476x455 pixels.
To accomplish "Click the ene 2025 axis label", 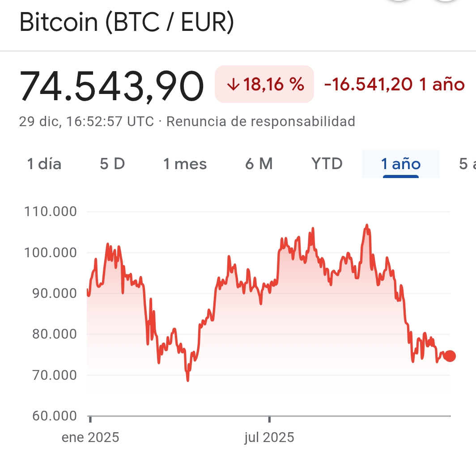I will click(90, 437).
